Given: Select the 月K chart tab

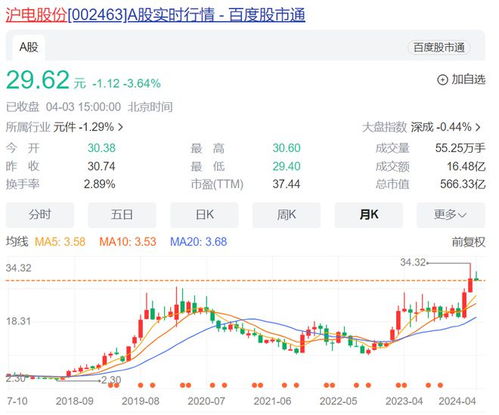Looking at the screenshot, I should [x=369, y=215].
